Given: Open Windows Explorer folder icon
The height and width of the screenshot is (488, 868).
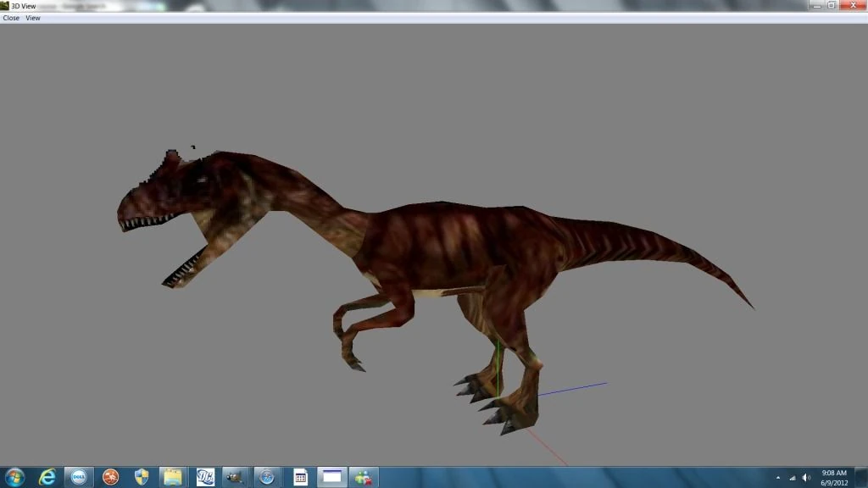Looking at the screenshot, I should (x=173, y=477).
